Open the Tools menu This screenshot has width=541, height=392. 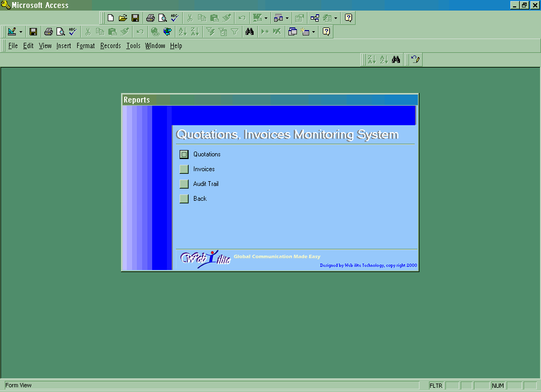(x=133, y=46)
